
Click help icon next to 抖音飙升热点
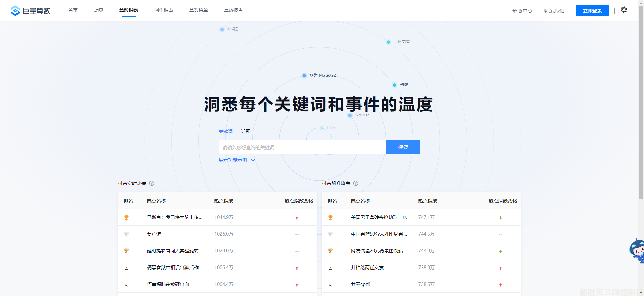[x=356, y=183]
